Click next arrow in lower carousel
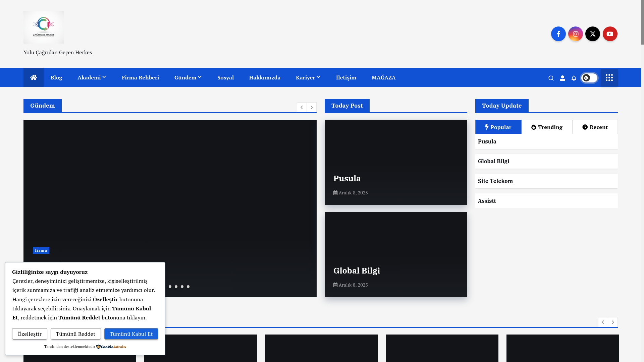 point(613,322)
